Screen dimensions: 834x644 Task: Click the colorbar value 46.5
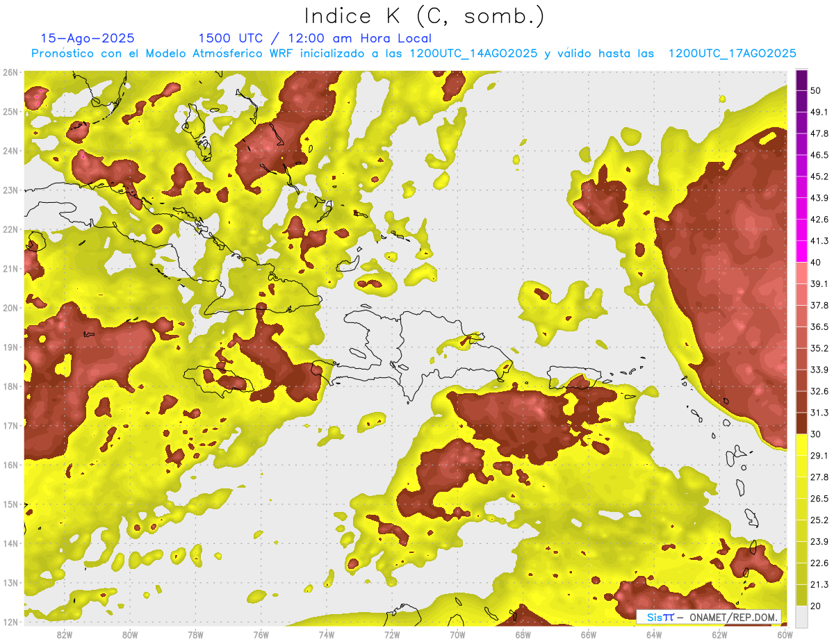[x=819, y=155]
